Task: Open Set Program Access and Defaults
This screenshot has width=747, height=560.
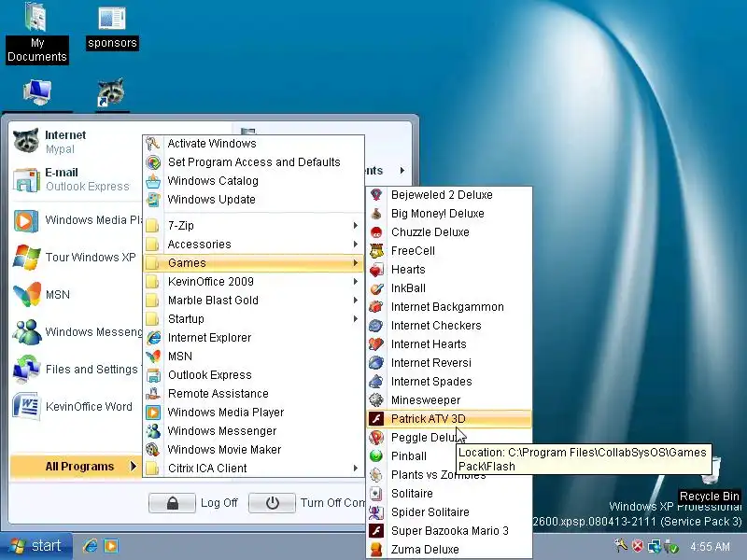Action: (253, 161)
